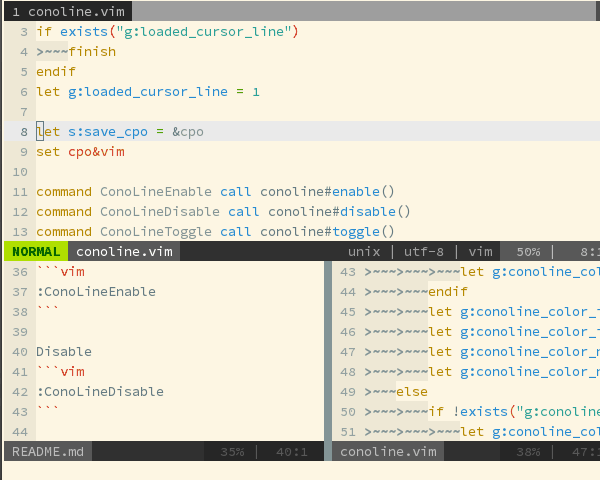Click &cpo at end of line 8

click(188, 132)
